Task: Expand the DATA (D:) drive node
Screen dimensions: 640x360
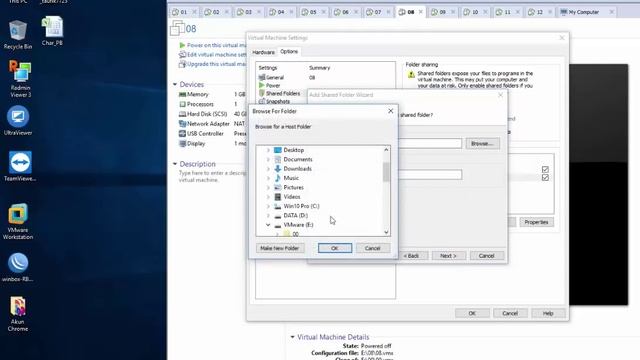Action: pyautogui.click(x=268, y=216)
